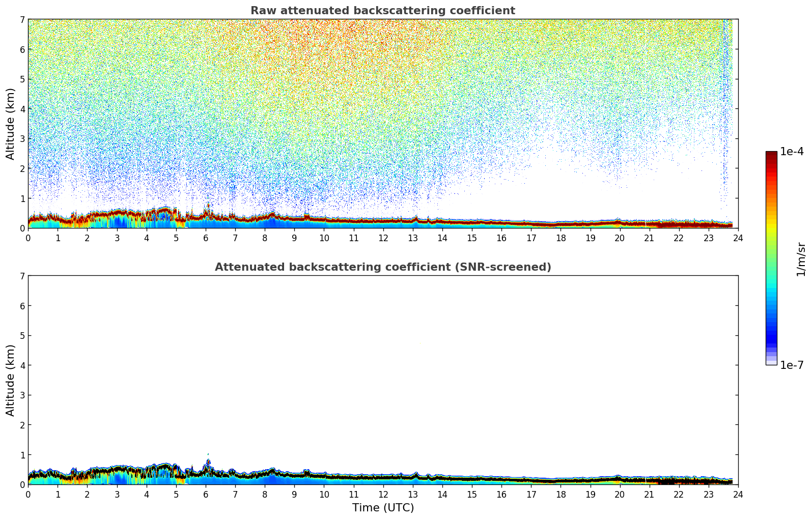Click the "Altitude (km)" label of the SNR-screened plot

click(x=11, y=380)
